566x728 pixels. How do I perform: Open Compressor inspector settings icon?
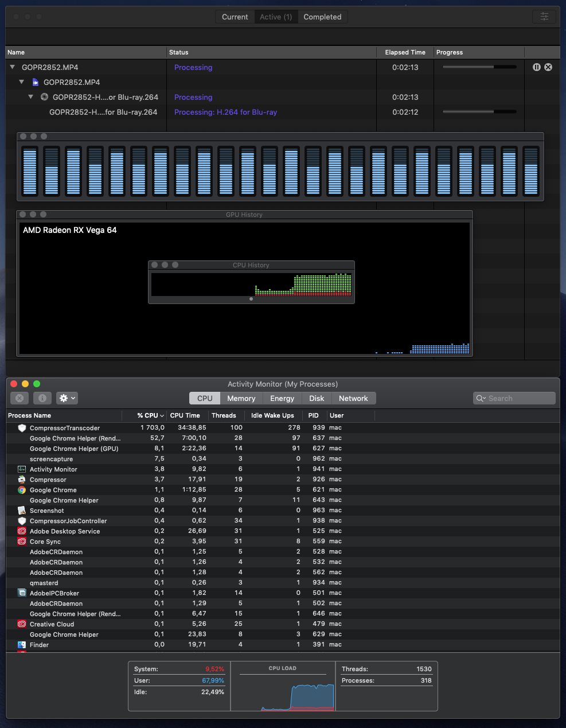pos(544,17)
